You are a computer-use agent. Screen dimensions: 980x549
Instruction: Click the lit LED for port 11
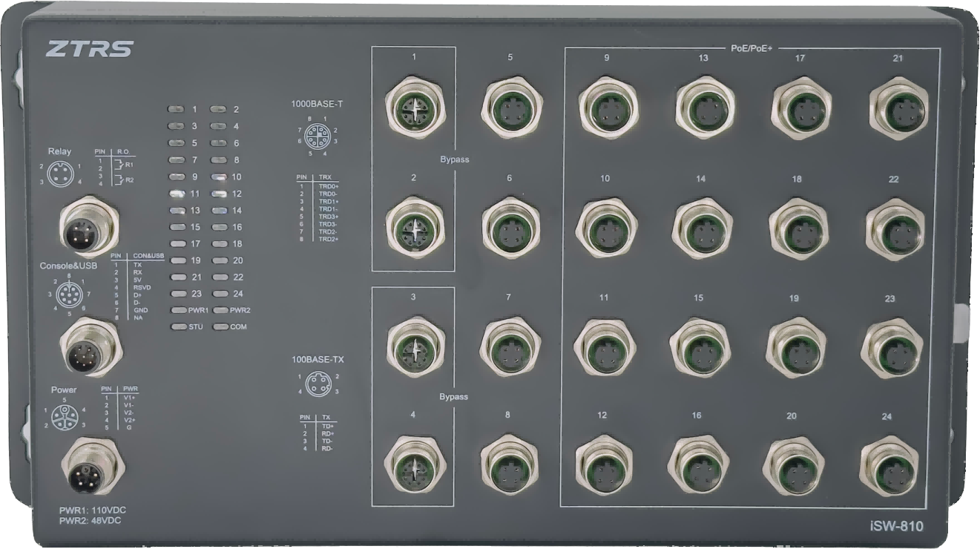pyautogui.click(x=178, y=194)
